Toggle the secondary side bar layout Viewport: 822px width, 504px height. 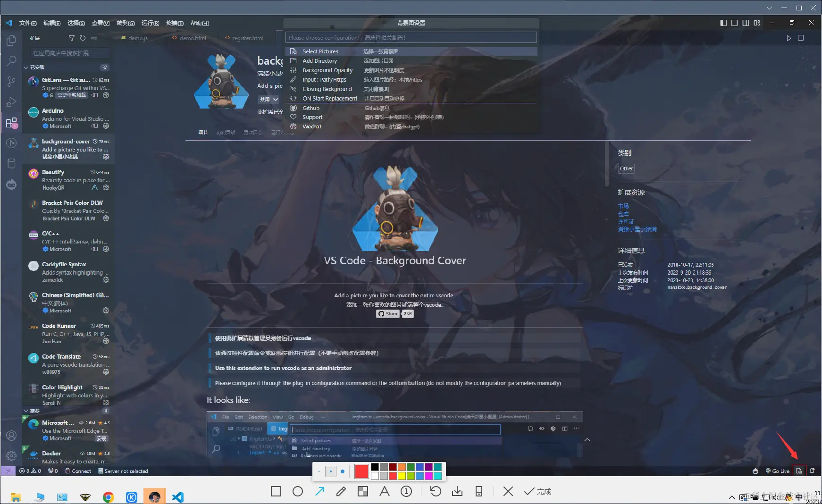(x=746, y=23)
